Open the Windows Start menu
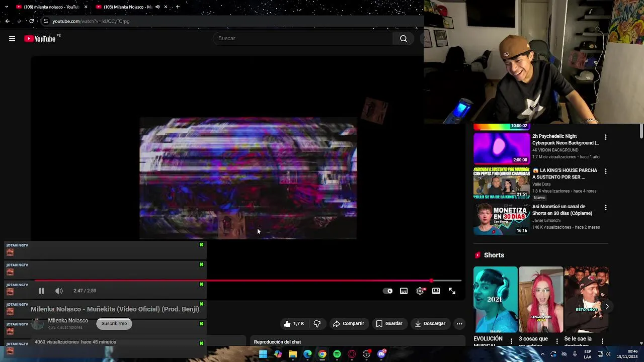The height and width of the screenshot is (362, 644). click(263, 354)
